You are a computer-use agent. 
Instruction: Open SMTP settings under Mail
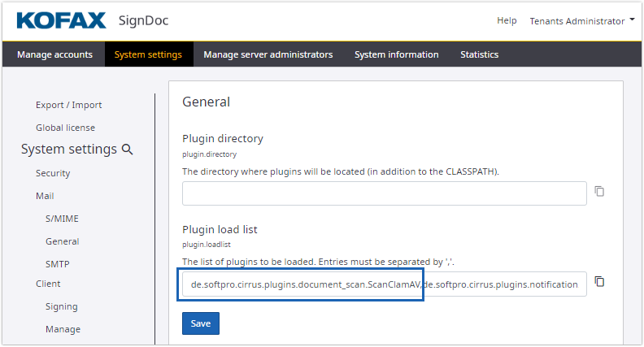click(58, 264)
